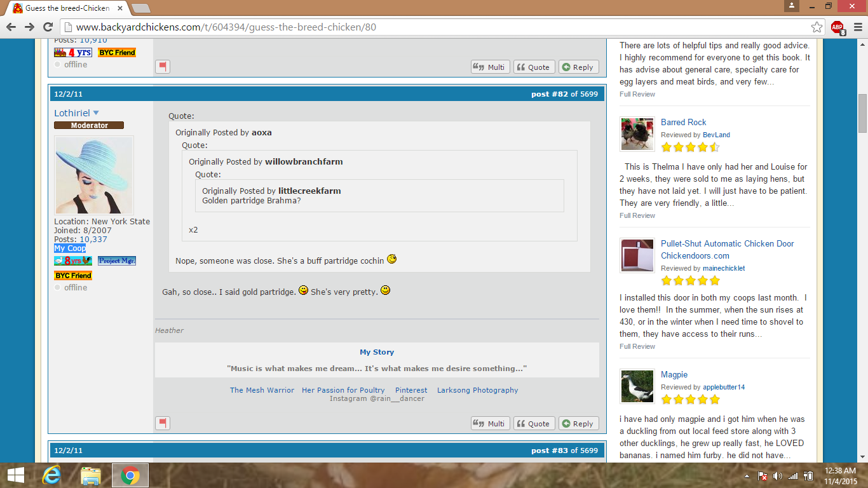The width and height of the screenshot is (868, 488).
Task: Click the Barred Rock star rating
Action: click(x=690, y=147)
